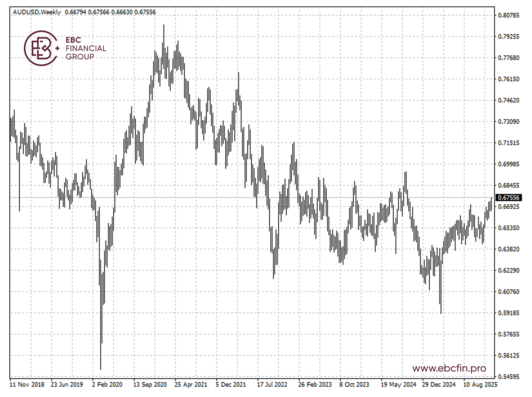Click the 0.71515 price scale label
The height and width of the screenshot is (397, 532).
pyautogui.click(x=508, y=143)
